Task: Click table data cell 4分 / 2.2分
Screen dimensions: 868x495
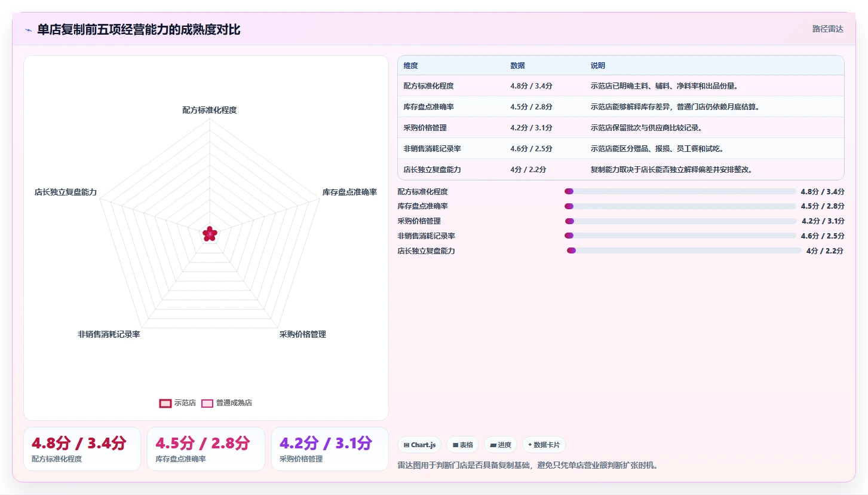Action: coord(528,169)
